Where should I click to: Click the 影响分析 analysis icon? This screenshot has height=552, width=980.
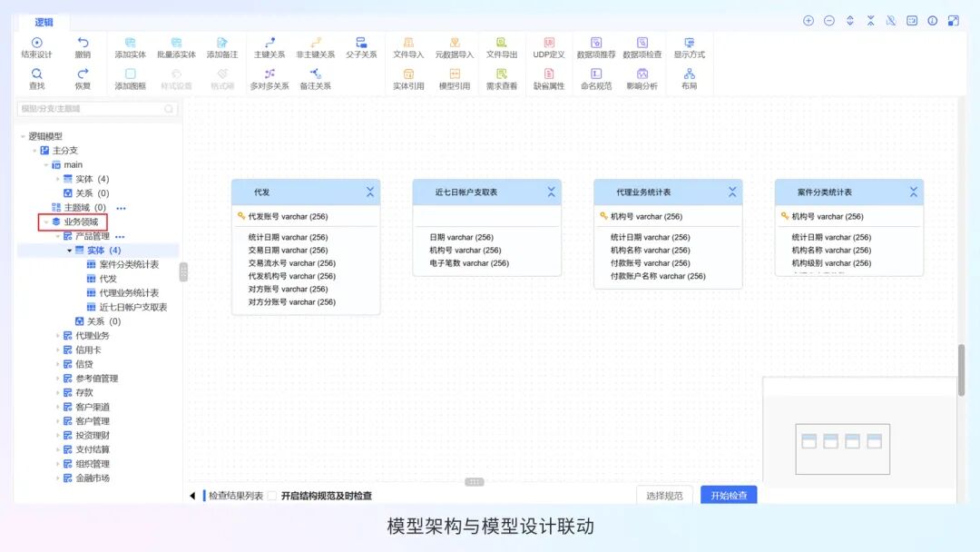(x=643, y=77)
